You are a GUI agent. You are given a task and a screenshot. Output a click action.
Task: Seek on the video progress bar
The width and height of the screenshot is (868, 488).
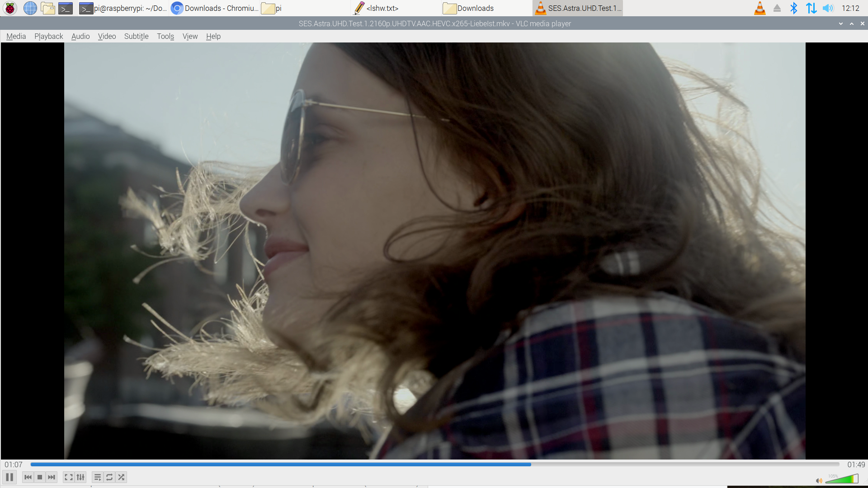[x=434, y=465]
